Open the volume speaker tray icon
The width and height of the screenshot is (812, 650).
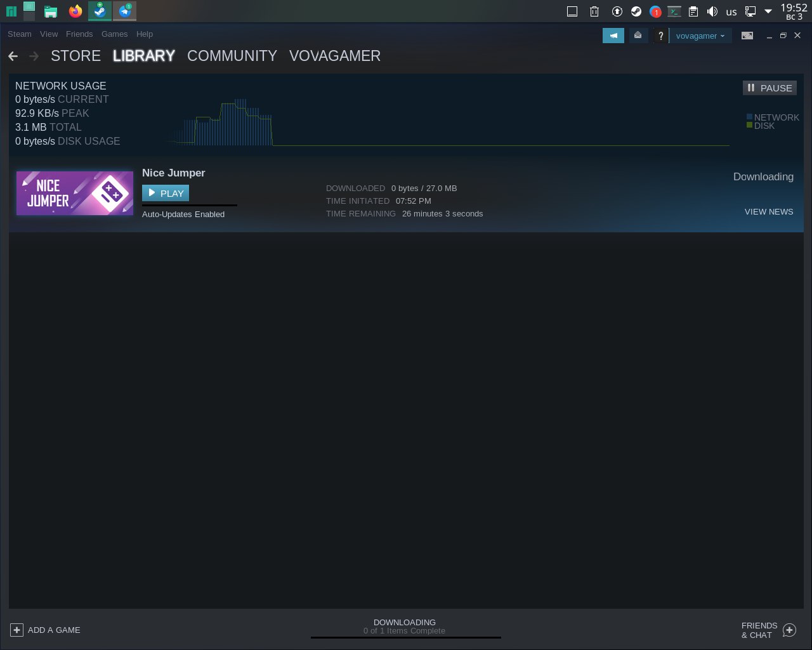[712, 11]
